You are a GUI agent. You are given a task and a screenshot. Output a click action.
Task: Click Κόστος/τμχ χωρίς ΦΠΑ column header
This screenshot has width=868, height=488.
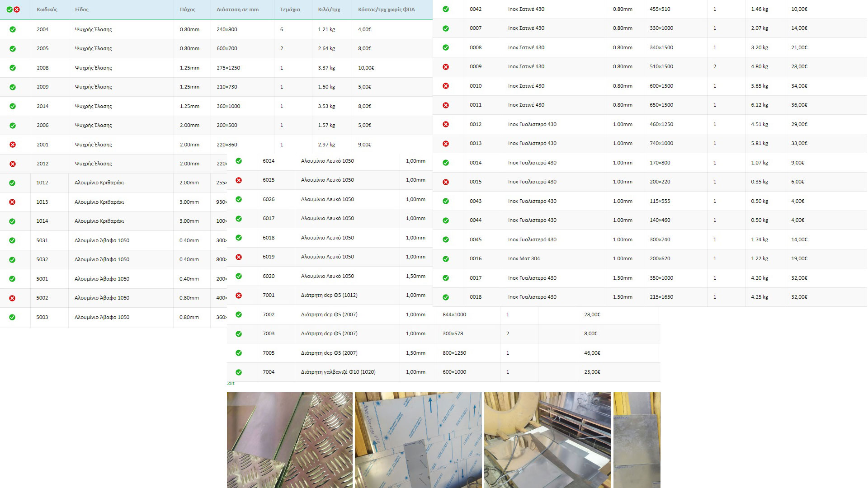pyautogui.click(x=386, y=9)
